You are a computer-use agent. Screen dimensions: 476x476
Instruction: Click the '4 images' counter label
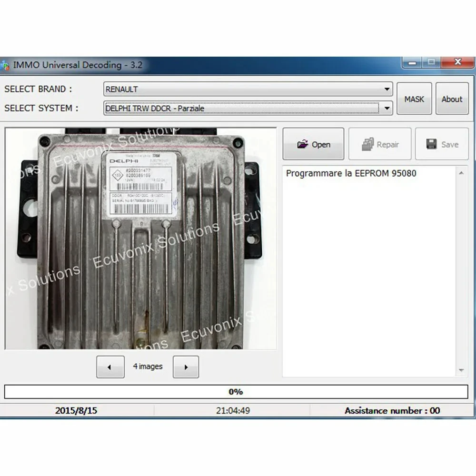148,367
